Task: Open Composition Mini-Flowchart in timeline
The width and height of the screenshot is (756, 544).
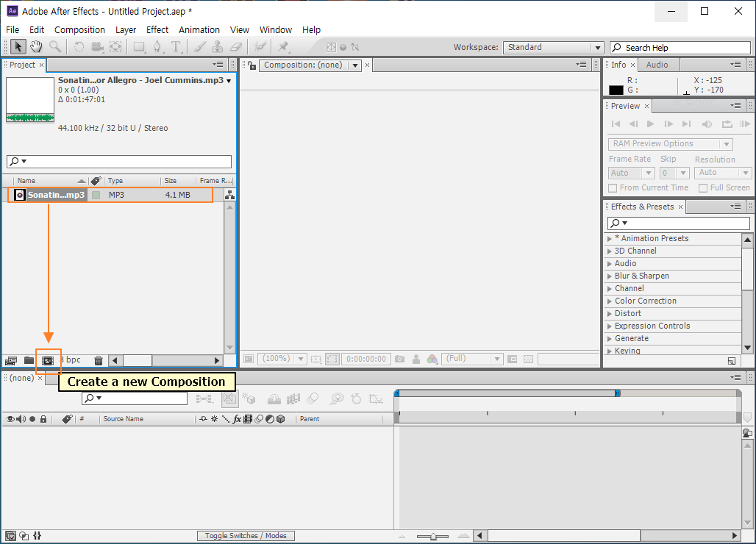Action: pos(204,398)
